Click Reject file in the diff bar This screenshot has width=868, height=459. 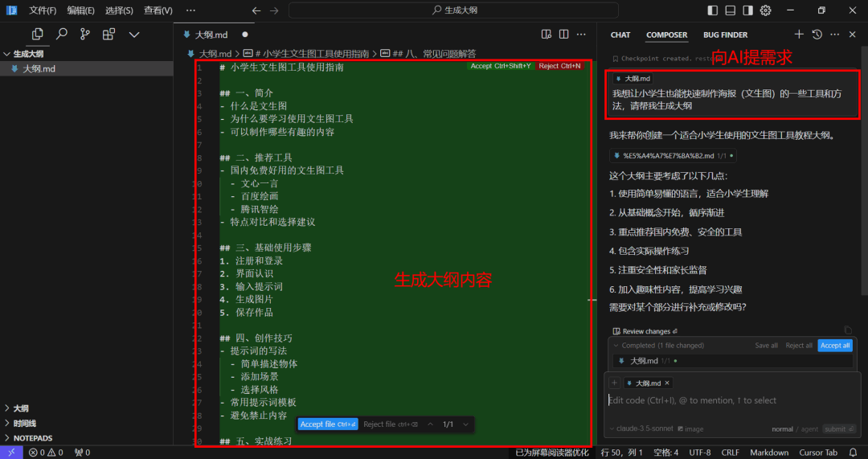[x=391, y=424]
